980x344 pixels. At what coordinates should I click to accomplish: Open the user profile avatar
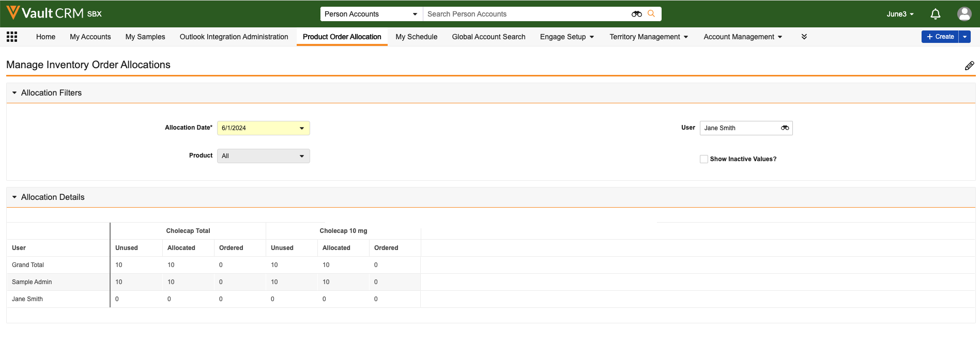click(x=964, y=14)
